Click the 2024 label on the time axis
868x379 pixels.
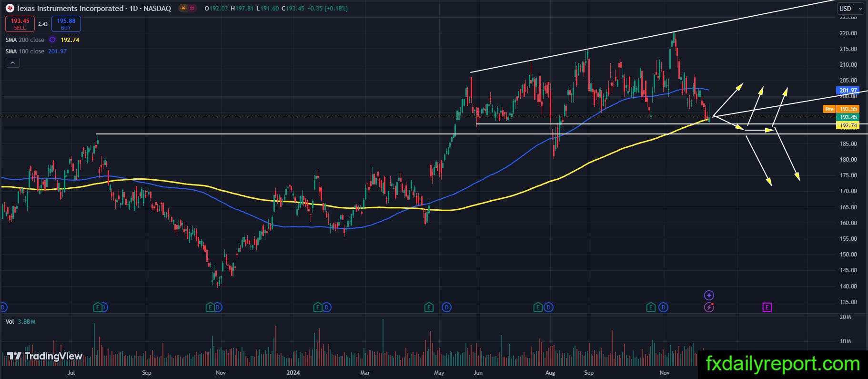(293, 373)
